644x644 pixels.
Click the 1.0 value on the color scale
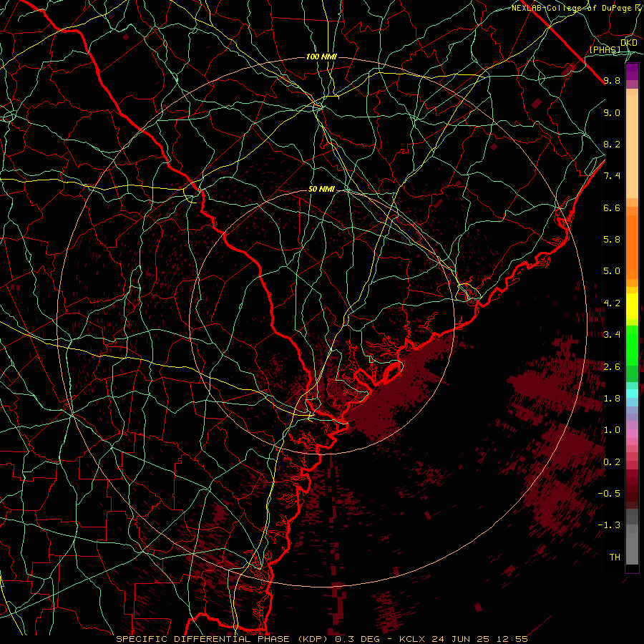(612, 430)
